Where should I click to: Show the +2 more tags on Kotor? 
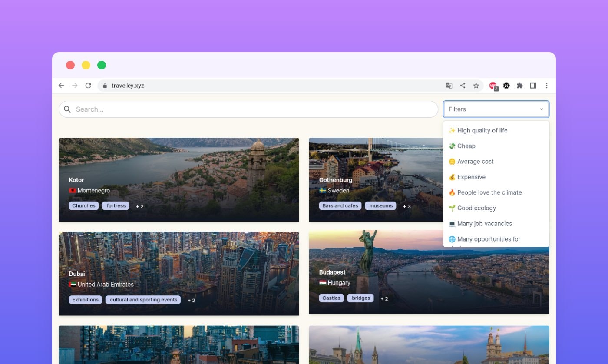[139, 206]
